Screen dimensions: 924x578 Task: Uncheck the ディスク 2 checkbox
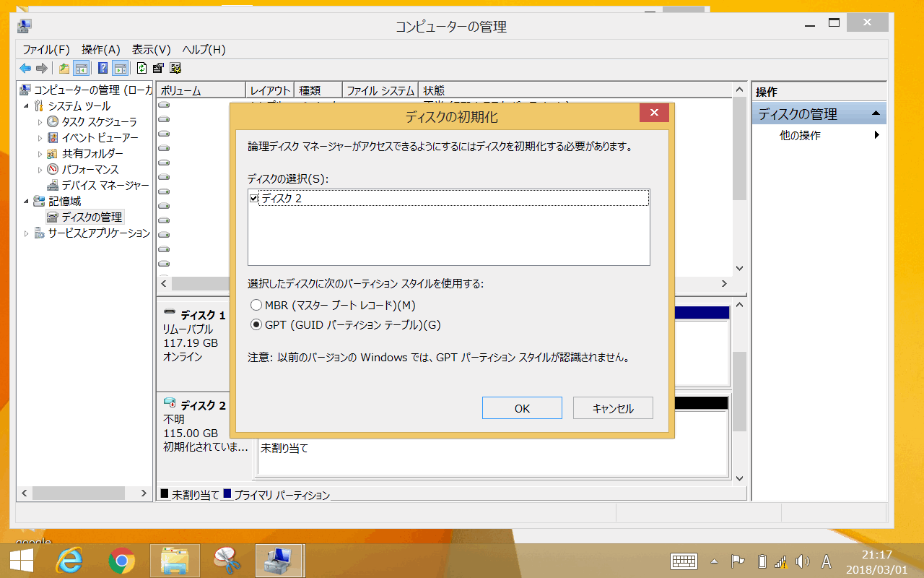coord(253,198)
